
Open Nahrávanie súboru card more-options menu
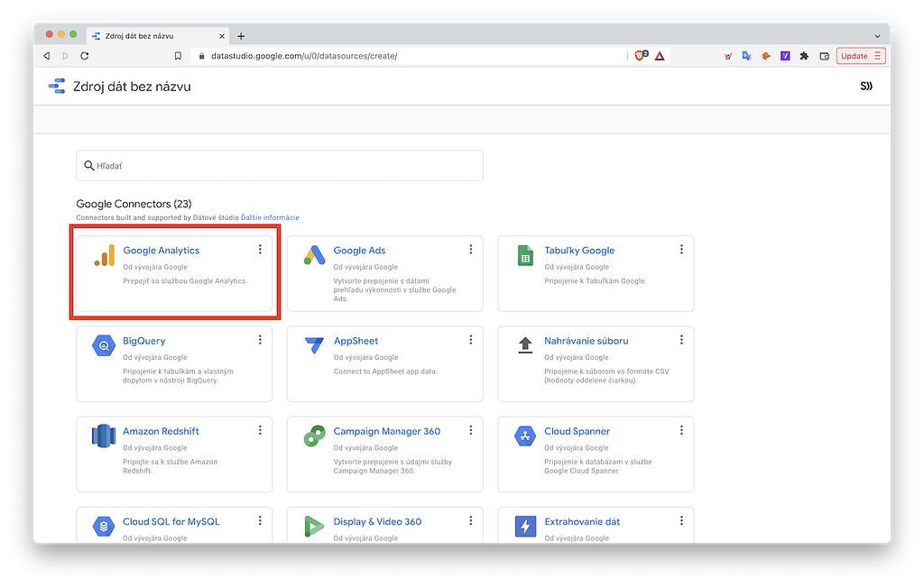(x=681, y=340)
